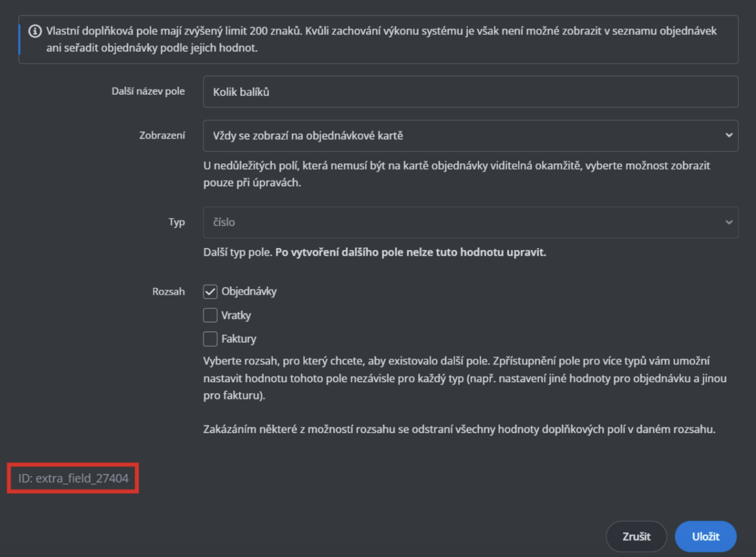Click the chevron arrow of Zobrazení dropdown

coord(729,135)
